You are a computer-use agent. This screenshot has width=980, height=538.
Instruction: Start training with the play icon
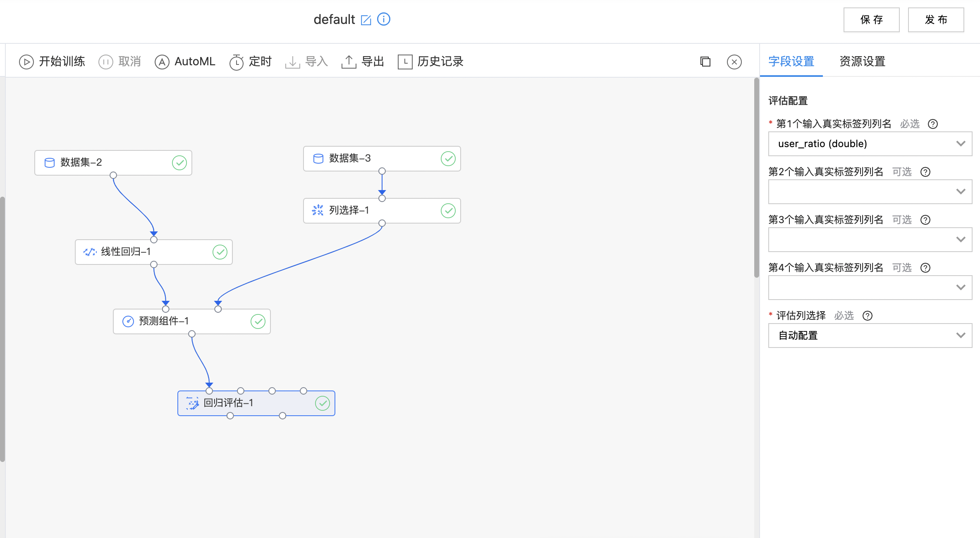pyautogui.click(x=26, y=62)
